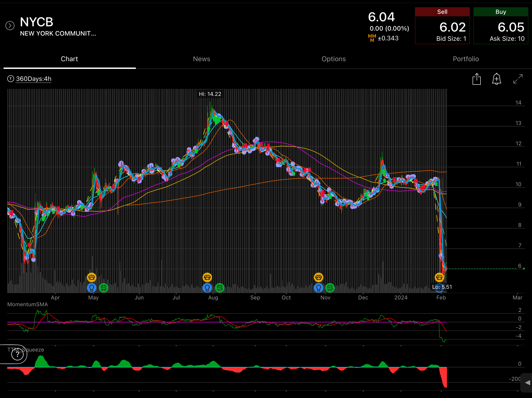Tap the February conference call phone icon
Image resolution: width=532 pixels, height=398 pixels.
(x=439, y=278)
